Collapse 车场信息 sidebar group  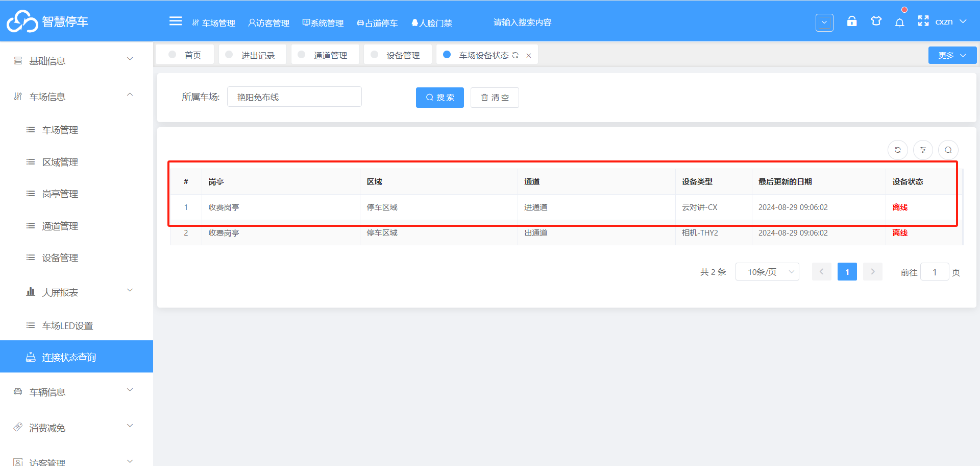click(x=77, y=97)
